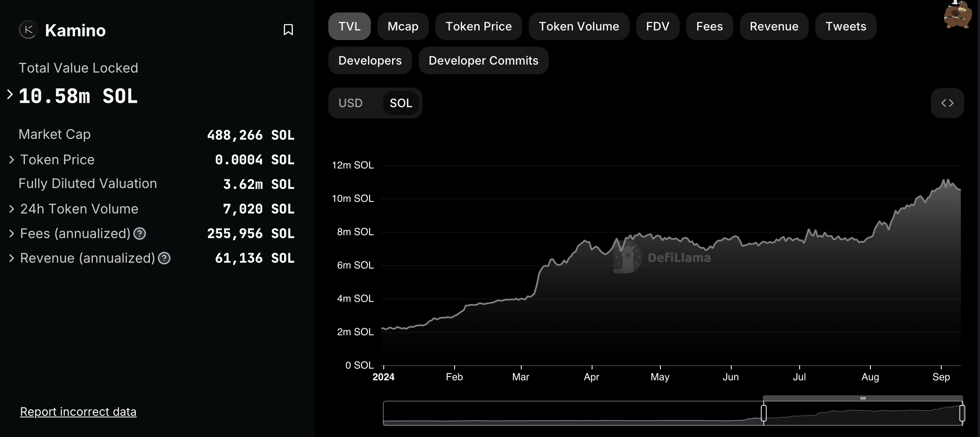The height and width of the screenshot is (437, 980).
Task: Enable the Developer Commits chart
Action: point(483,60)
